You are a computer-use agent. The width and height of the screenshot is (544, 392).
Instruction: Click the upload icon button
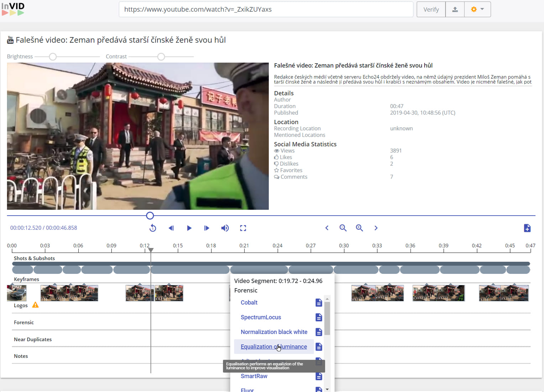point(455,10)
